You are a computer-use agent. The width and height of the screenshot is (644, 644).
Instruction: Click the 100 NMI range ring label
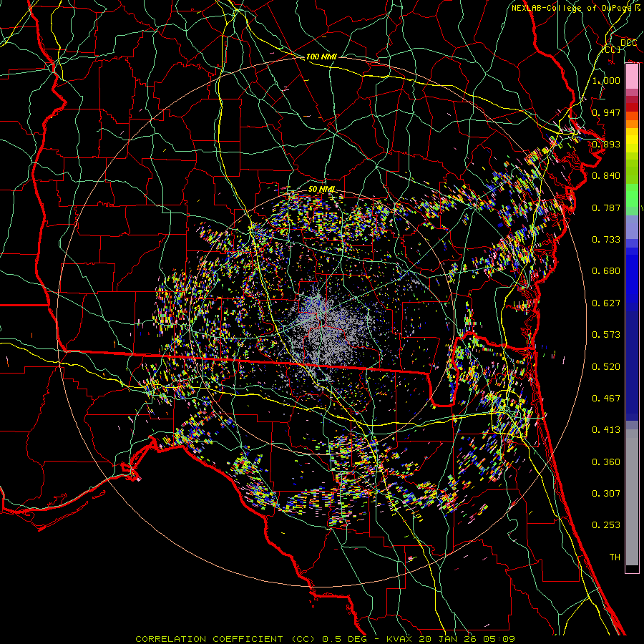(x=321, y=57)
